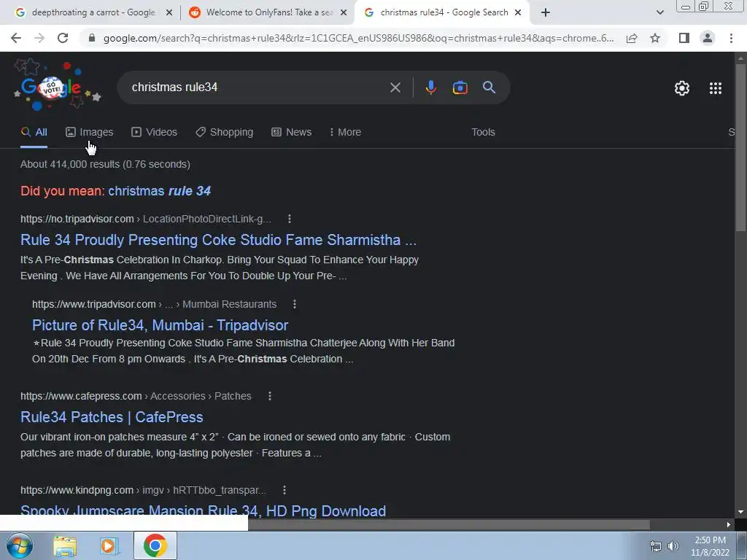
Task: Open Chrome three-dot menu
Action: click(x=731, y=38)
